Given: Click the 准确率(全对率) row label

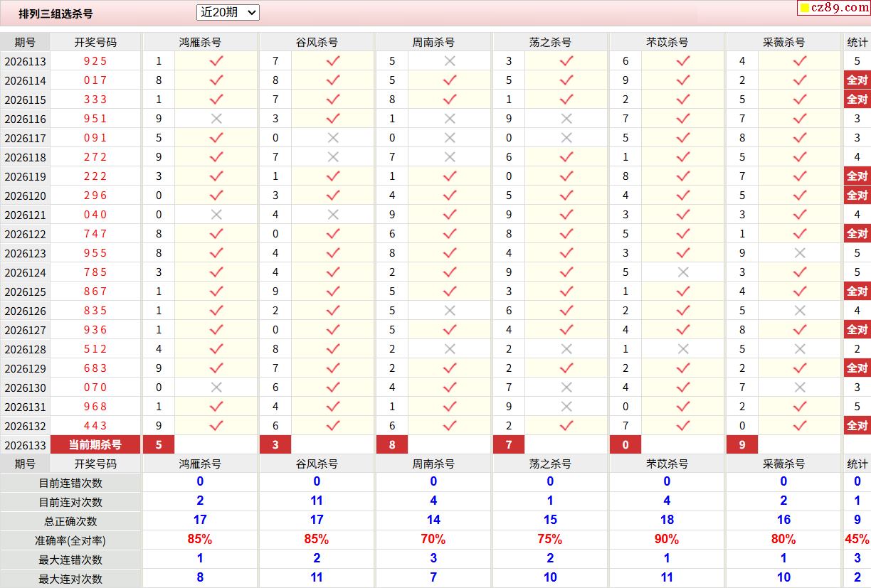Looking at the screenshot, I should (x=70, y=540).
